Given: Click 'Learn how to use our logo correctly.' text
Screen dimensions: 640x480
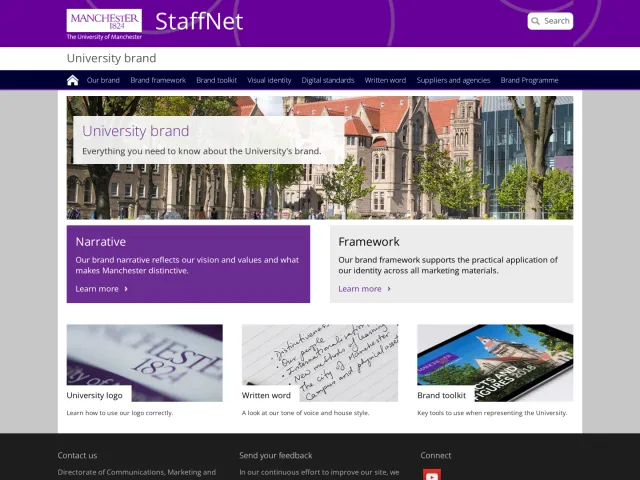Looking at the screenshot, I should coord(120,413).
